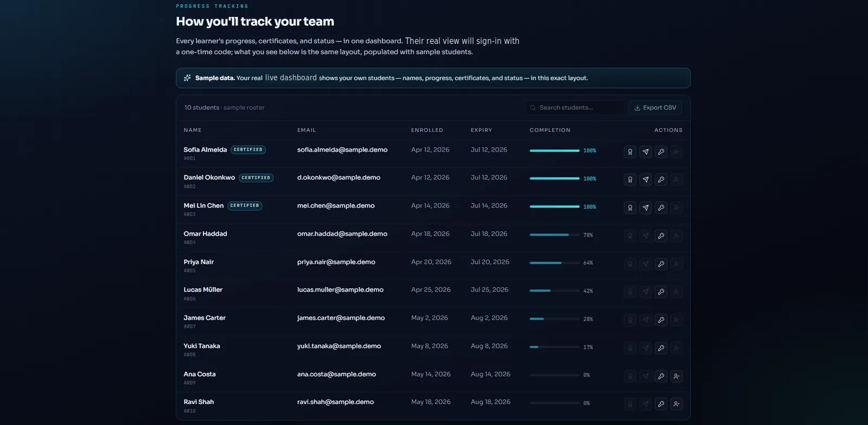Click key icon in Daniel Okonkwo's row
The height and width of the screenshot is (425, 868).
(661, 179)
